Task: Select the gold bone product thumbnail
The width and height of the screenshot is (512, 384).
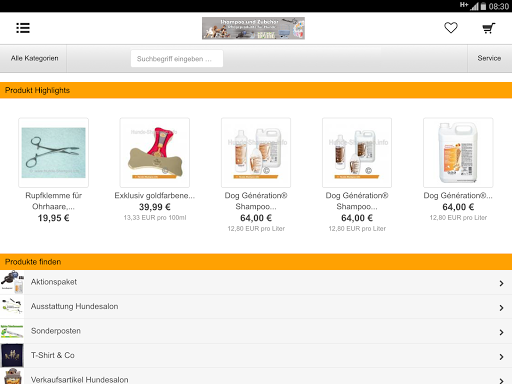Action: (x=155, y=153)
